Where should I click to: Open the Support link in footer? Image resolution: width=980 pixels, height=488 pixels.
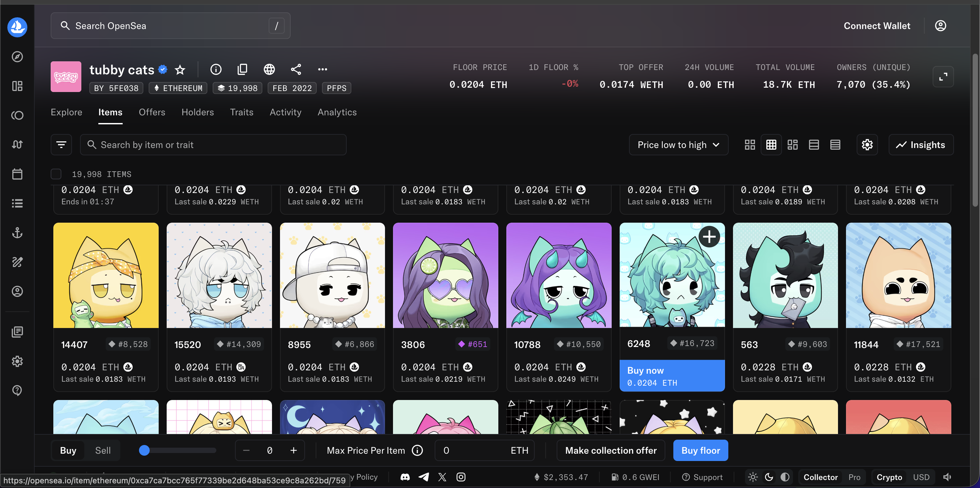(702, 477)
